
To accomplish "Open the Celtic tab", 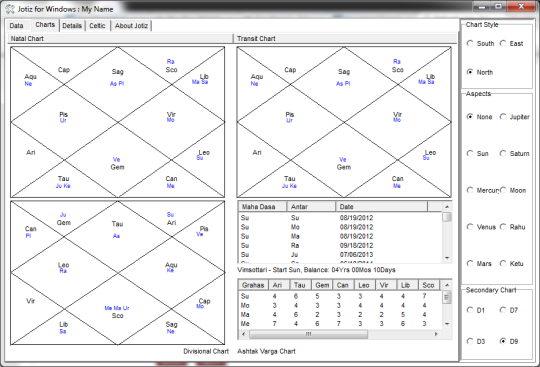I will point(97,26).
